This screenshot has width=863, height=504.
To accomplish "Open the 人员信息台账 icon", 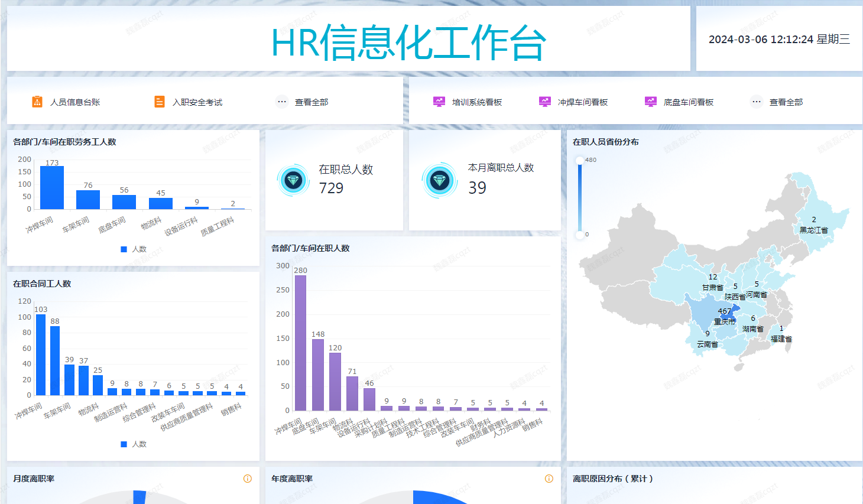I will point(37,101).
